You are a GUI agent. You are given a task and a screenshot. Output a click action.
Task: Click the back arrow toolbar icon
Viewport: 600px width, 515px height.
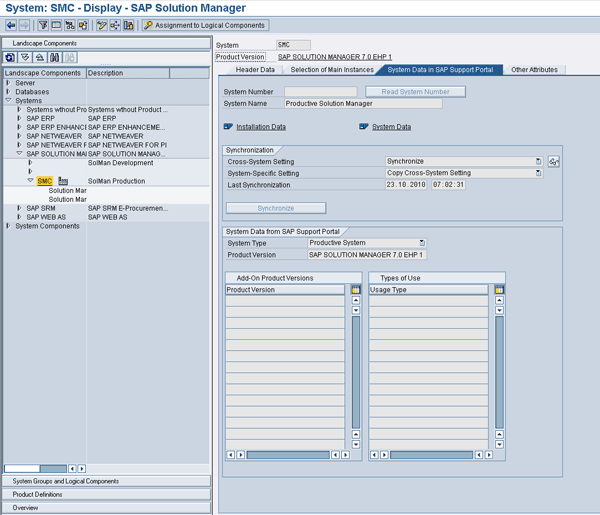(11, 25)
